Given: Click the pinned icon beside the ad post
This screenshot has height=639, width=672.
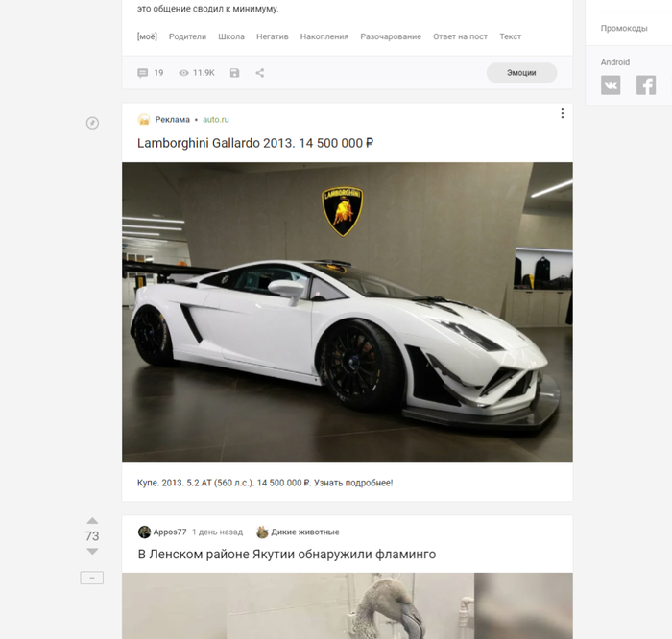Looking at the screenshot, I should tap(92, 123).
